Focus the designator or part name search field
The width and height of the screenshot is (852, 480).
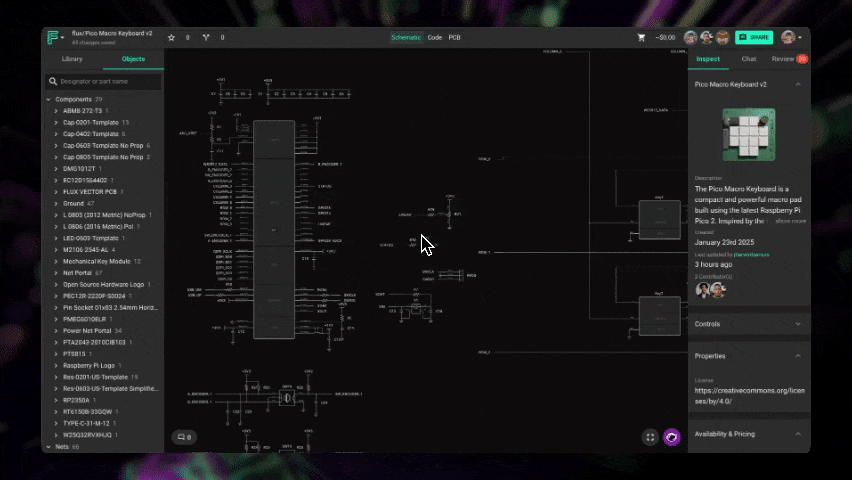[x=104, y=82]
